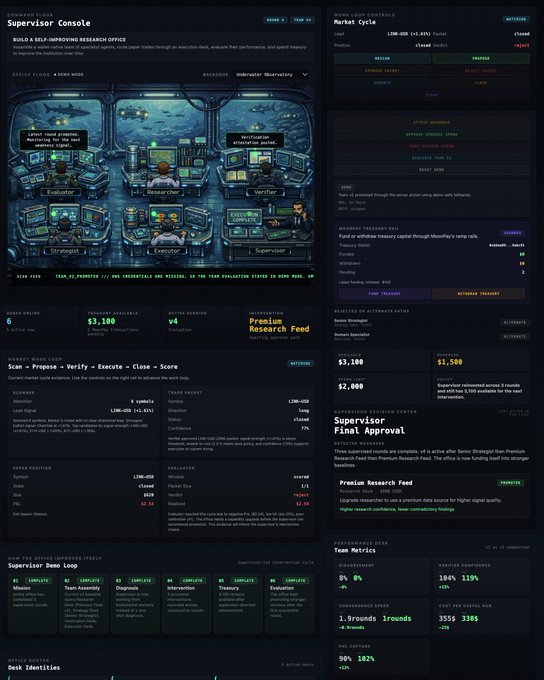Click the Close button next to Execute
Viewport: 544px width, 680px height.
click(481, 82)
